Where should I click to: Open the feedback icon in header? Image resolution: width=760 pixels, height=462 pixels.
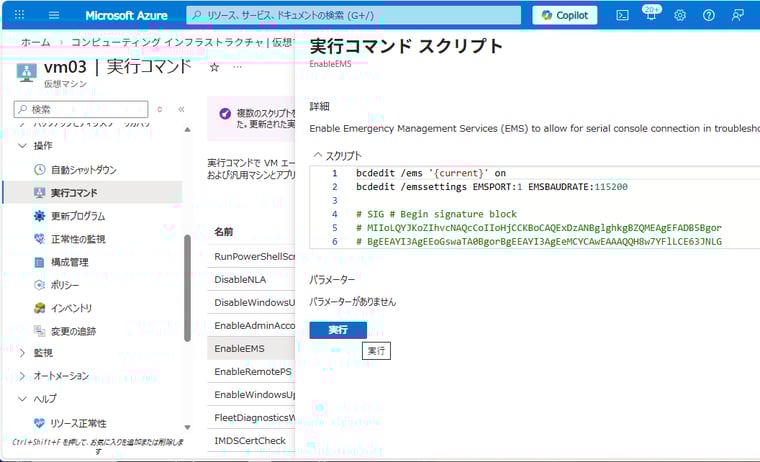[737, 16]
